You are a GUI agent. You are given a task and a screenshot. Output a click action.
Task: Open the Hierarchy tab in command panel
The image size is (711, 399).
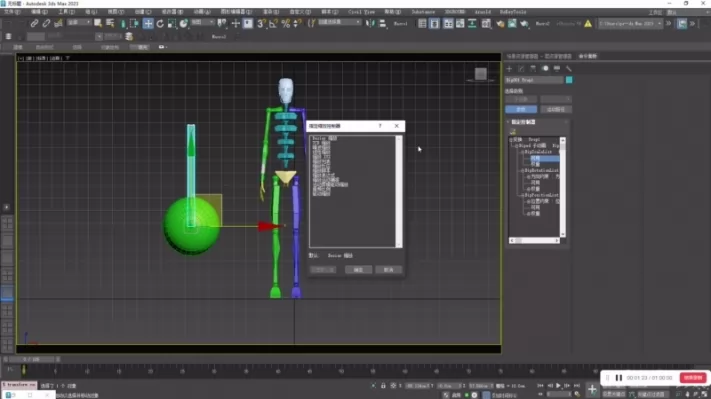pos(533,68)
